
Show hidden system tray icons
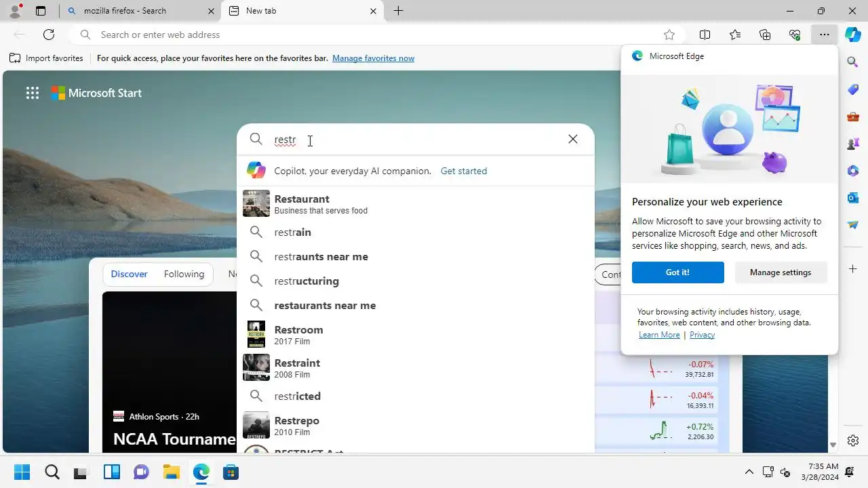749,472
